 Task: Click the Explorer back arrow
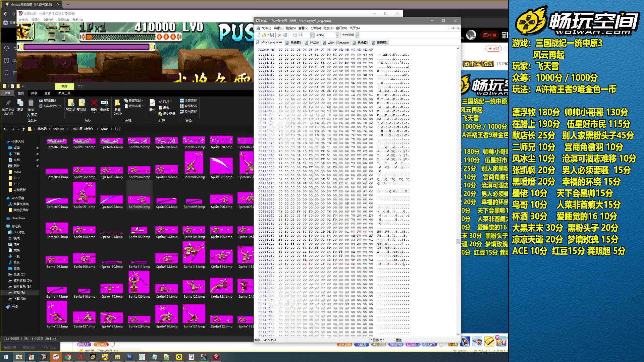[x=5, y=129]
